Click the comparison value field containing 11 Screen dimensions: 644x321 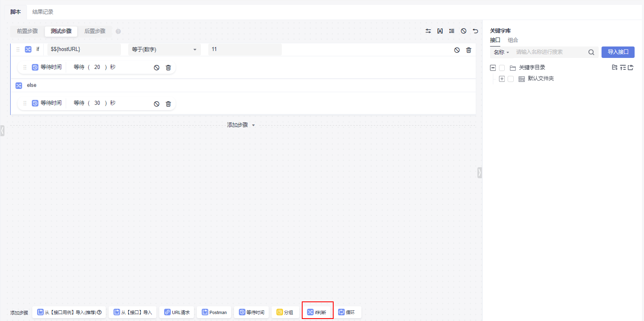(245, 49)
